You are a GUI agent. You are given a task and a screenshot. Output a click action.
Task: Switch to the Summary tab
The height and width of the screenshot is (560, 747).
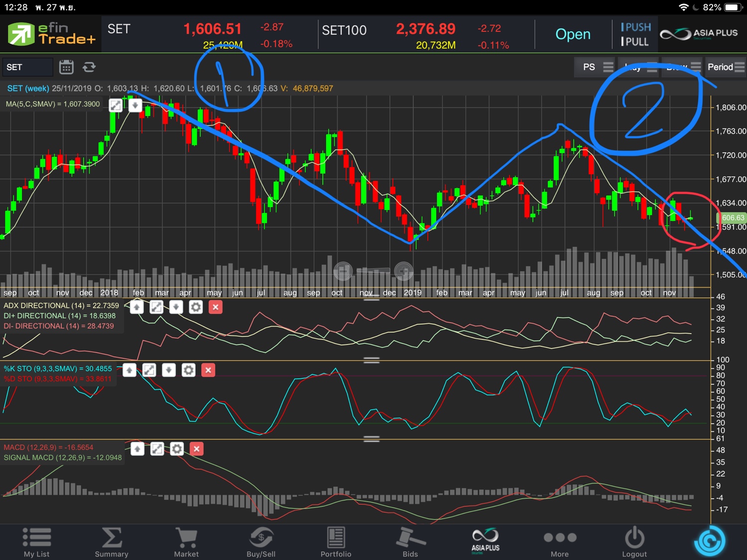112,542
